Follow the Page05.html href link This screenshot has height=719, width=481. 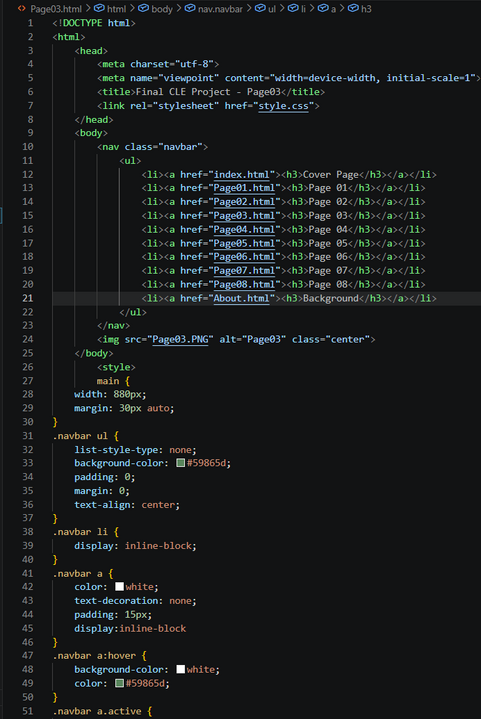point(244,243)
